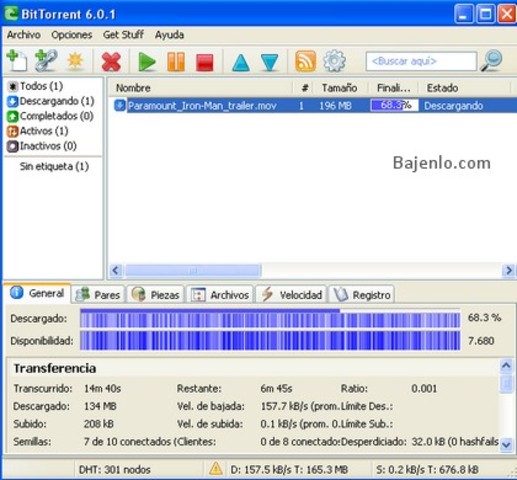Sort by Nombre column header
517x480 pixels.
200,88
